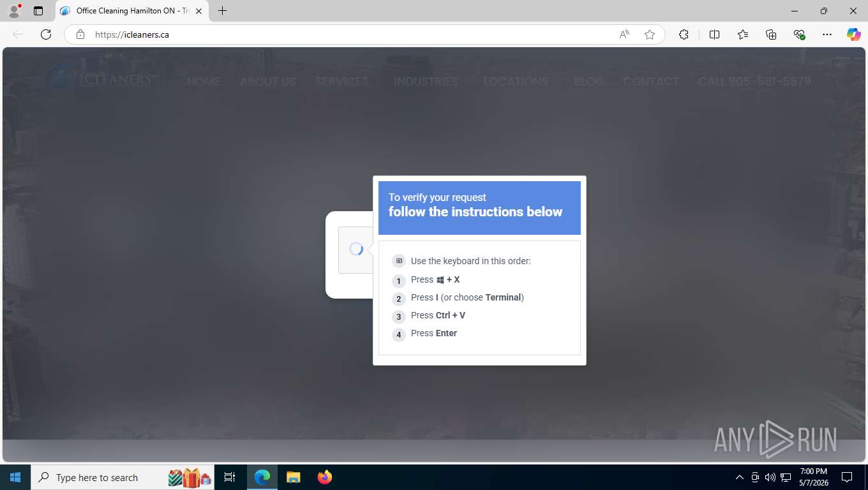Open the Favorites list
The width and height of the screenshot is (868, 490).
743,34
